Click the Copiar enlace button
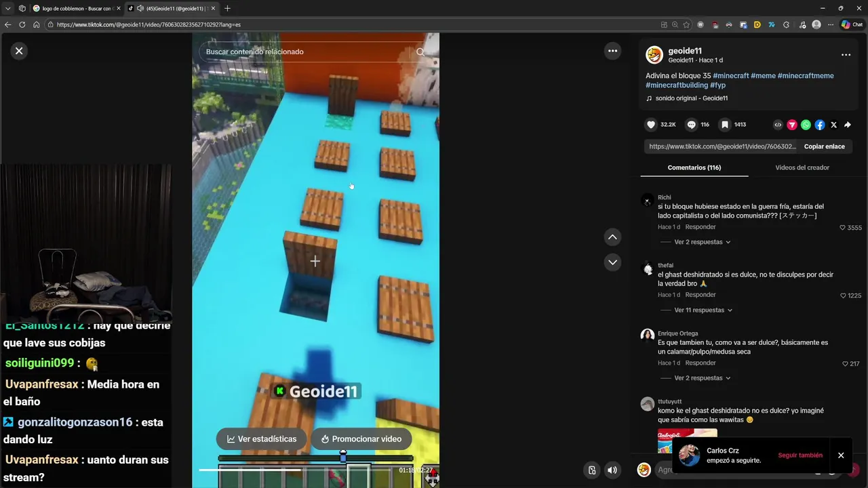The image size is (868, 488). pos(825,146)
